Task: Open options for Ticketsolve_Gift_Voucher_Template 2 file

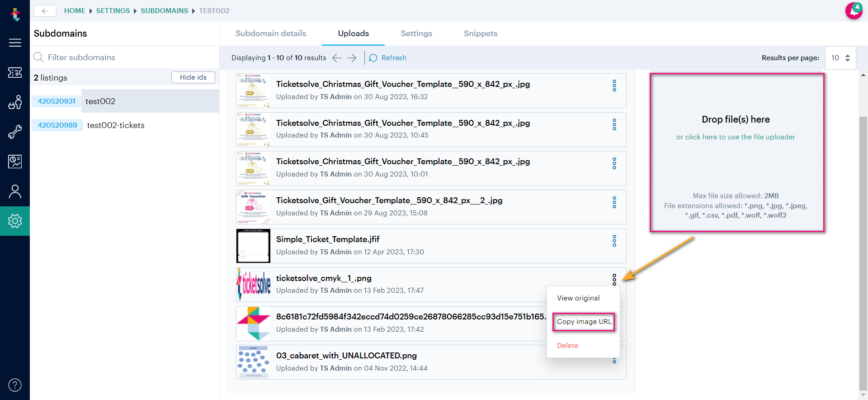Action: (x=614, y=202)
